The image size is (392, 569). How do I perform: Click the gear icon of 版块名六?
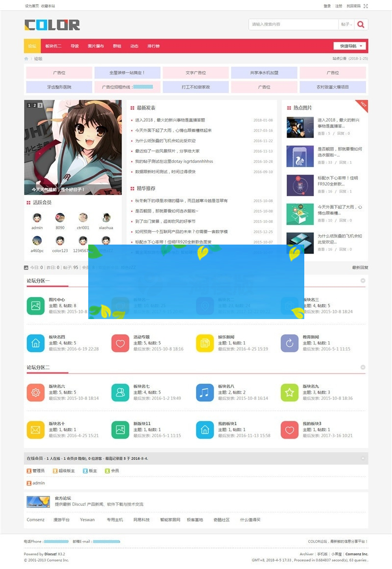click(x=36, y=393)
